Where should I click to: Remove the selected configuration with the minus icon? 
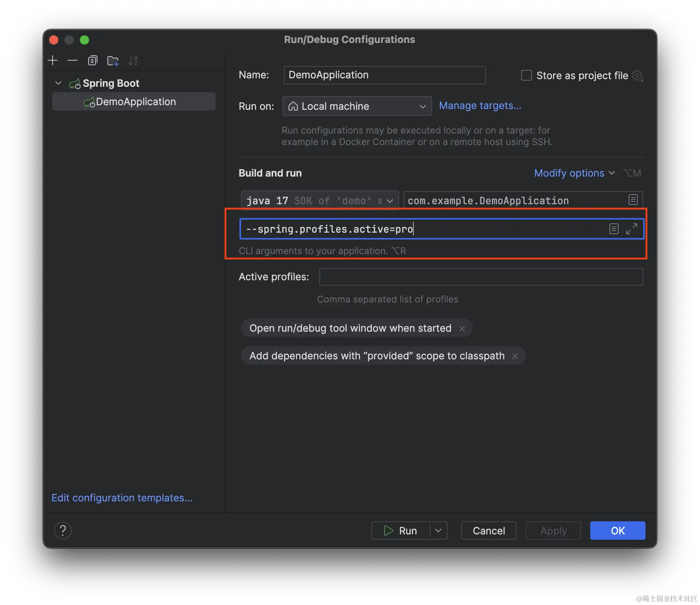click(x=73, y=60)
